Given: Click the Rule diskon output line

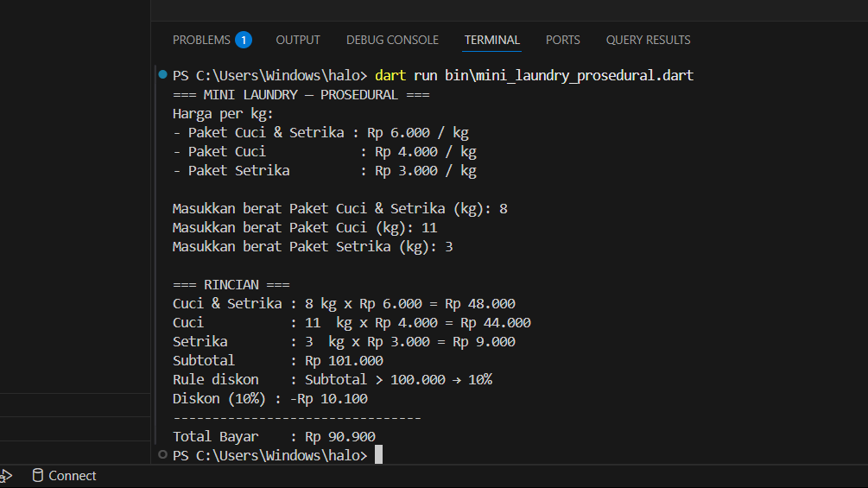Looking at the screenshot, I should [332, 380].
